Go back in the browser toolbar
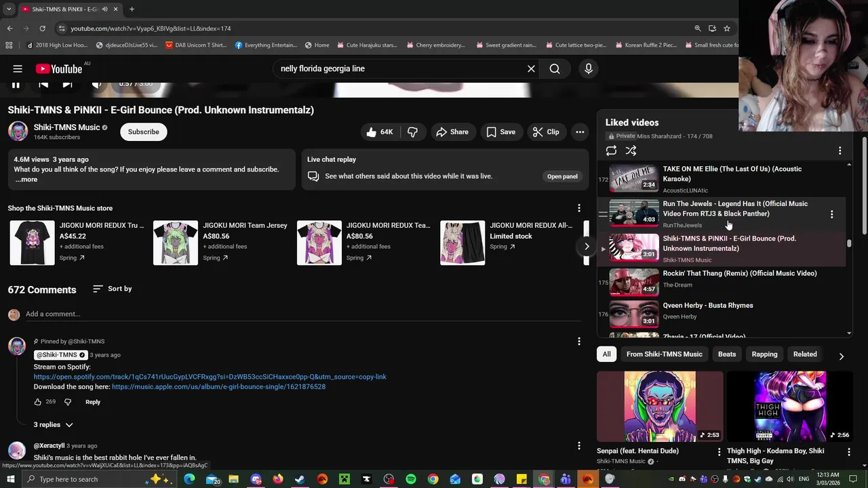The width and height of the screenshot is (868, 488). (9, 28)
